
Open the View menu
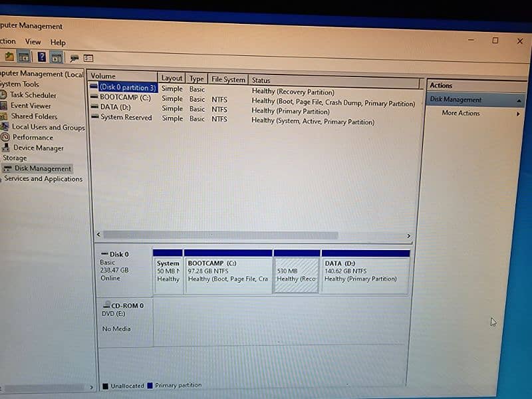[33, 42]
